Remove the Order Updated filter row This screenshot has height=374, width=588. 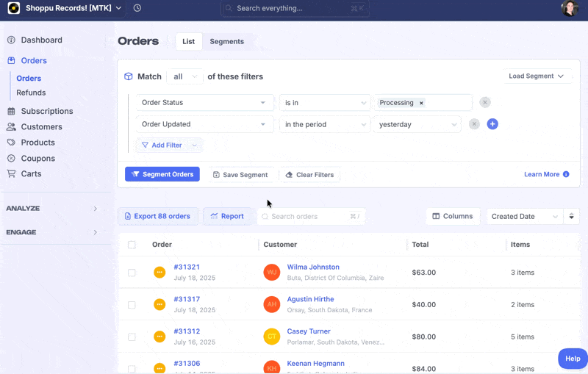(x=474, y=123)
